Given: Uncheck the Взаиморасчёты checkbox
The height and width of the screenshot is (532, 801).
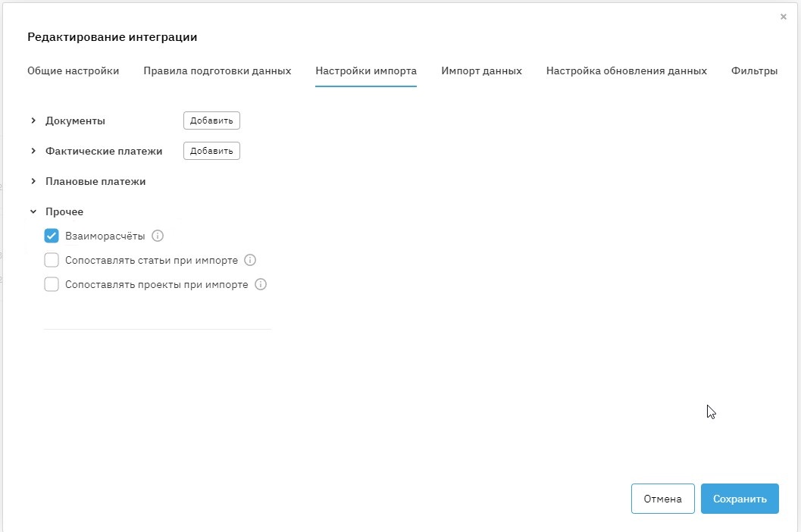Looking at the screenshot, I should click(52, 236).
